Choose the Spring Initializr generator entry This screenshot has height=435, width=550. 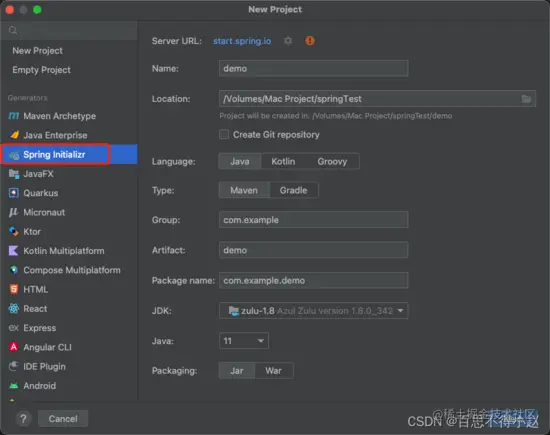pos(69,154)
